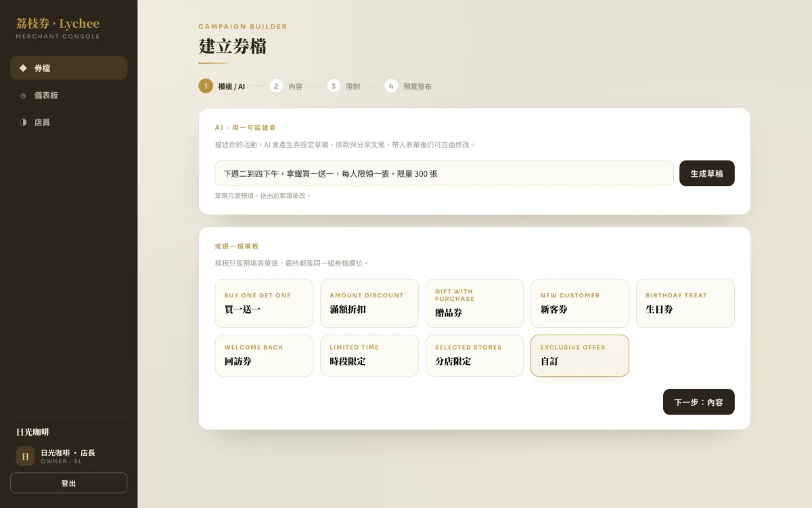Select step 1 模板 / AI
This screenshot has height=508, width=812.
[222, 86]
